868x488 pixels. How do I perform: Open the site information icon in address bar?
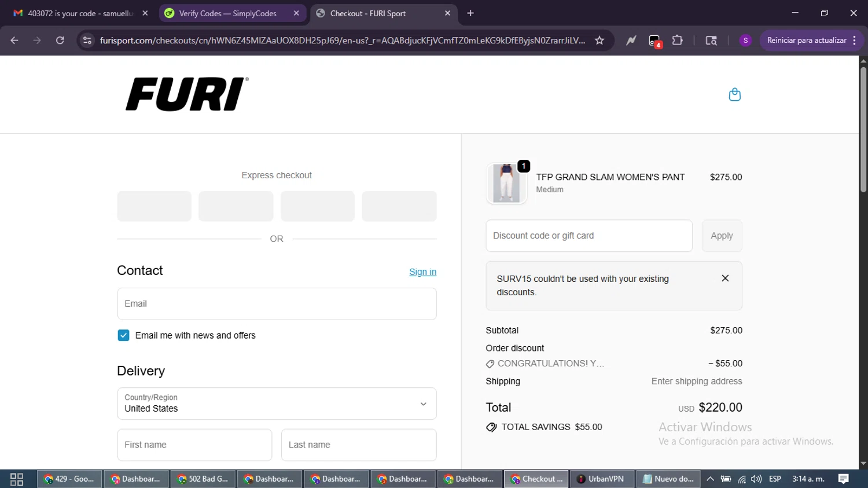pyautogui.click(x=87, y=41)
